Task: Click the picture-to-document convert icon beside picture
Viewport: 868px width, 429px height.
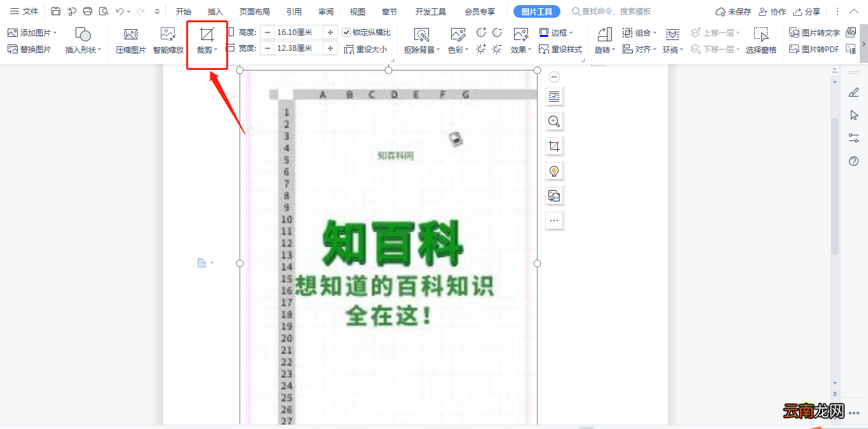Action: (554, 196)
